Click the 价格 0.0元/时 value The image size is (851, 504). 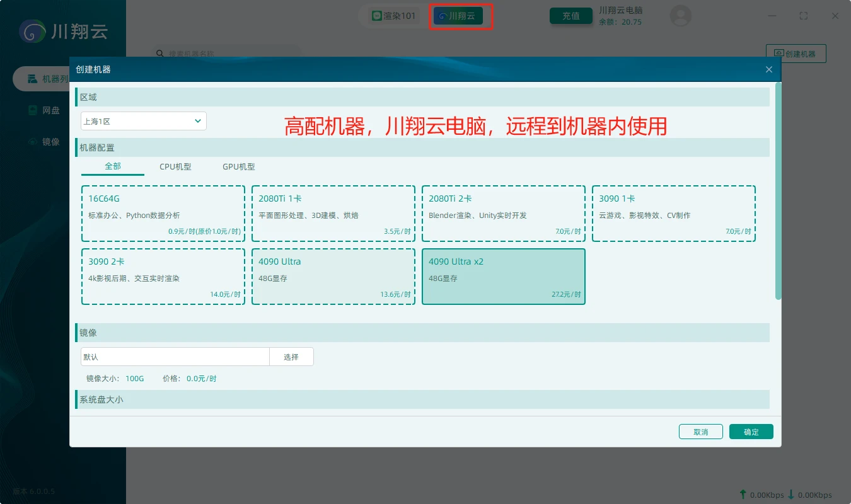202,379
